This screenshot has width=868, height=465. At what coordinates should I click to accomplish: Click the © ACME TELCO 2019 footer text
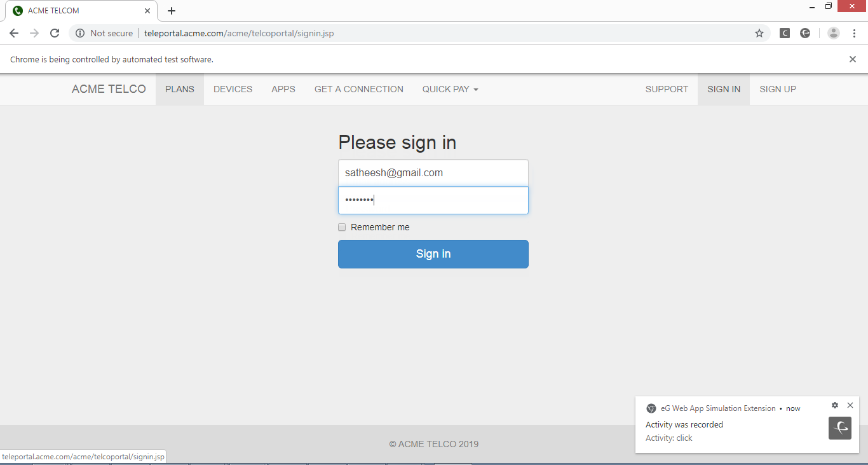coord(434,444)
